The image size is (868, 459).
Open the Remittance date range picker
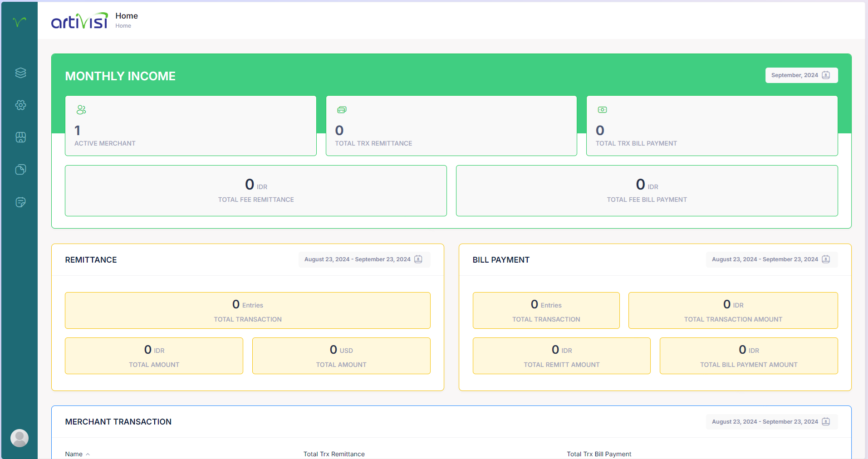(364, 259)
